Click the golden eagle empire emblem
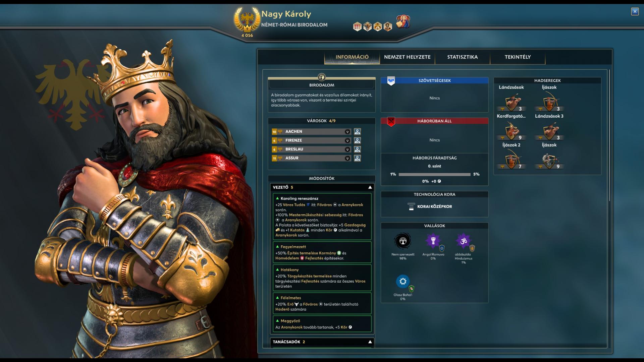The height and width of the screenshot is (362, 644). 247,19
